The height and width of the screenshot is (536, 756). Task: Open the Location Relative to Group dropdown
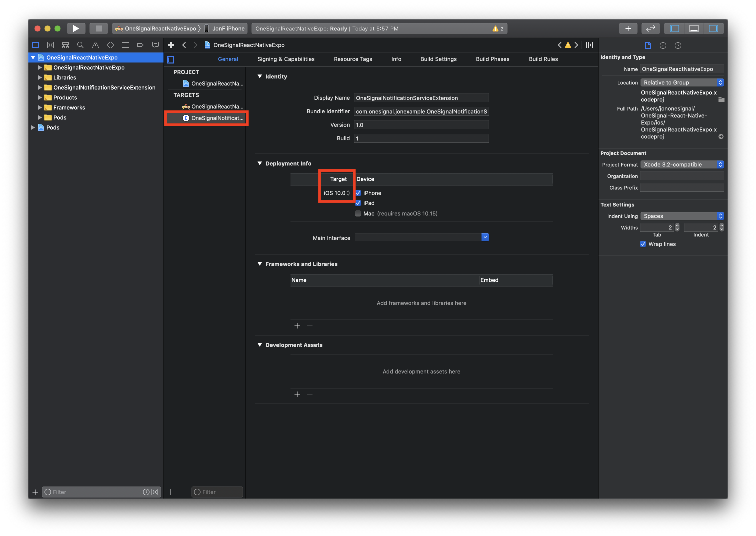coord(682,82)
